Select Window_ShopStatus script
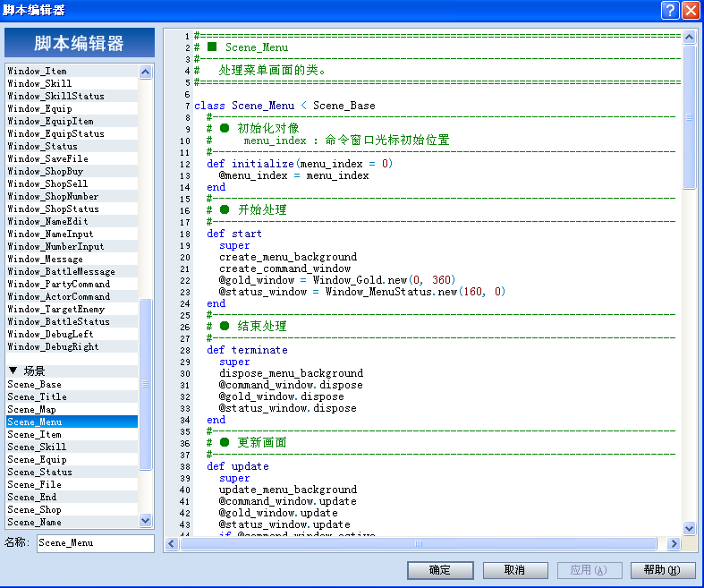Screen dimensions: 704x588 click(72, 209)
